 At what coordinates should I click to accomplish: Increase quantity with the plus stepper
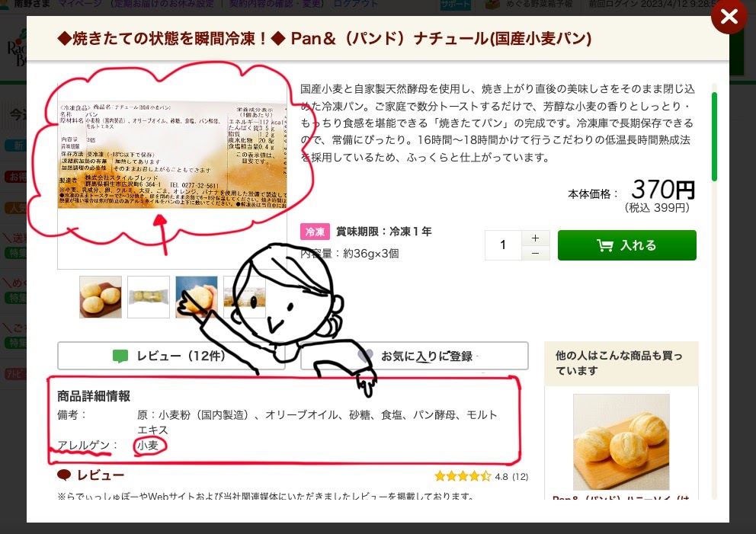click(x=535, y=238)
